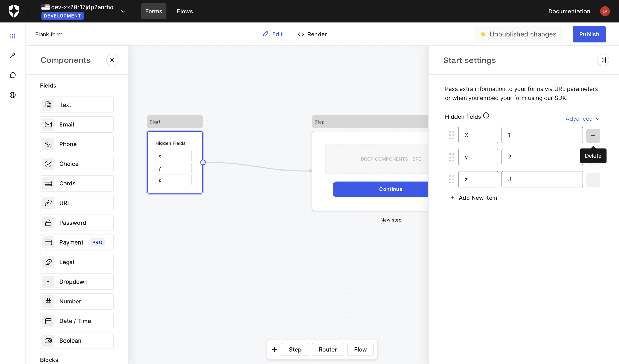The height and width of the screenshot is (364, 619).
Task: Open the tenant switcher chevron
Action: pos(123,11)
